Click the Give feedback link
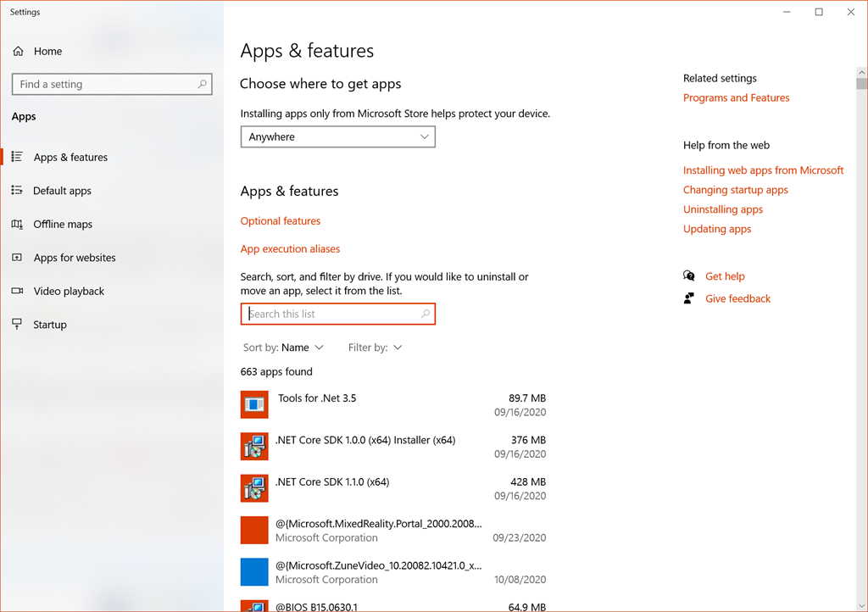Viewport: 868px width, 612px height. point(738,299)
